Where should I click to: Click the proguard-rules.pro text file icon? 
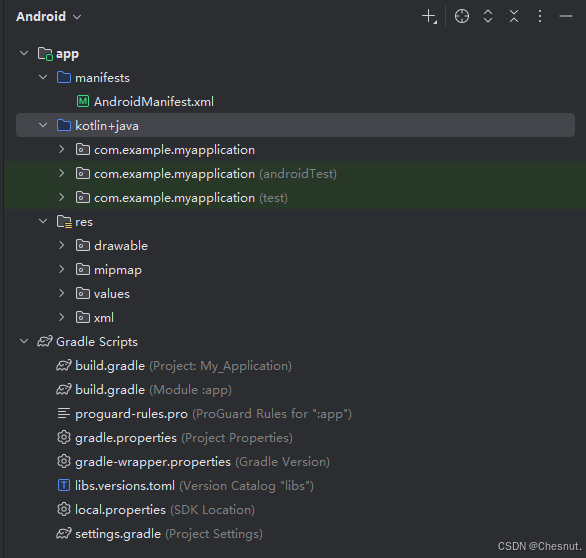[x=64, y=413]
